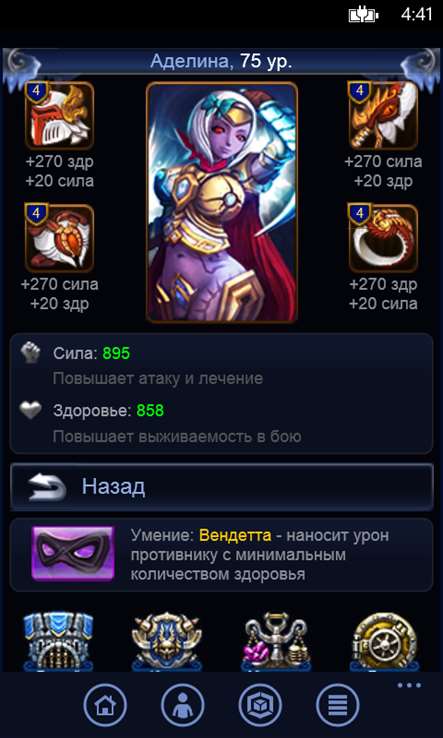Open the profile person icon in app bar
This screenshot has width=443, height=738.
point(183,705)
